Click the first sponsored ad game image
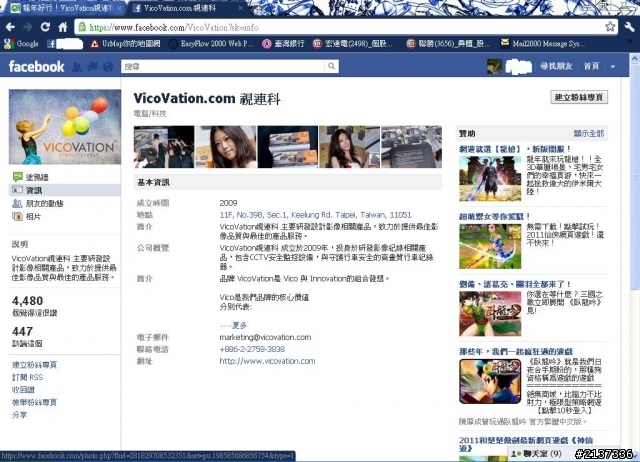The width and height of the screenshot is (640, 462). click(490, 179)
